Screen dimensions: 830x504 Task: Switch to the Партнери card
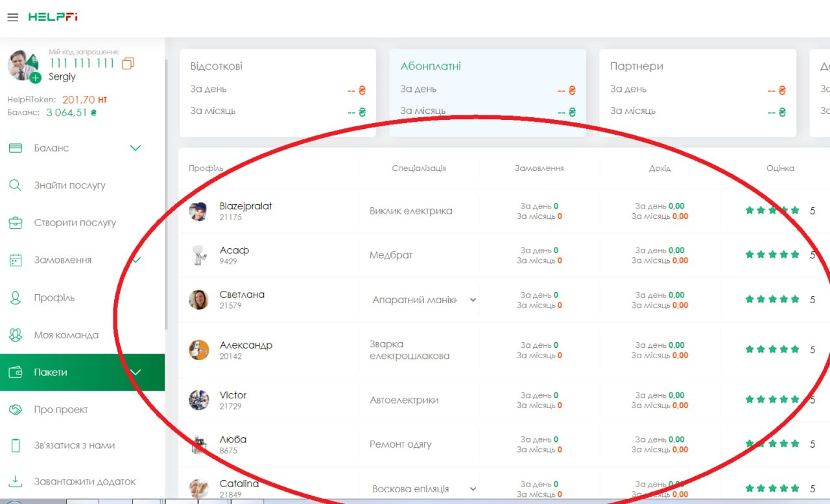(x=697, y=92)
